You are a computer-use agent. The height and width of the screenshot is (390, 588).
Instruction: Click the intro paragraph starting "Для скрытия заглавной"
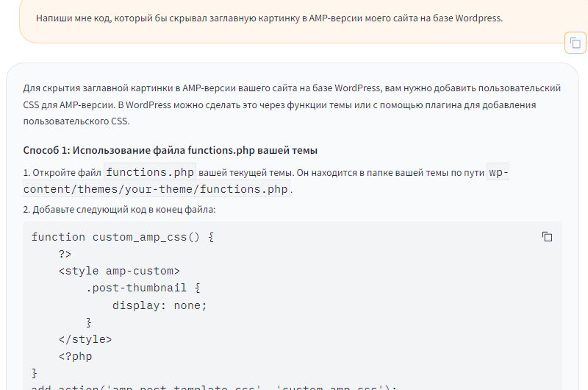pyautogui.click(x=292, y=104)
